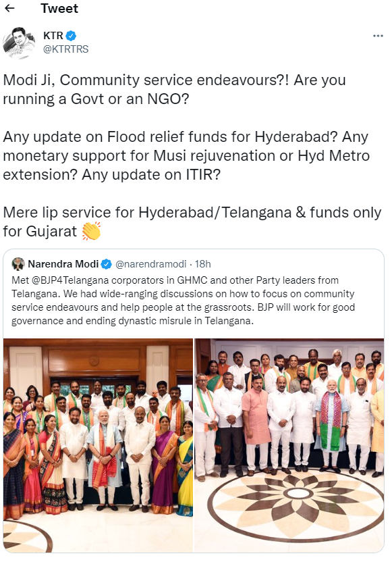This screenshot has height=562, width=392.
Task: Click the back arrow icon
Action: (x=9, y=8)
